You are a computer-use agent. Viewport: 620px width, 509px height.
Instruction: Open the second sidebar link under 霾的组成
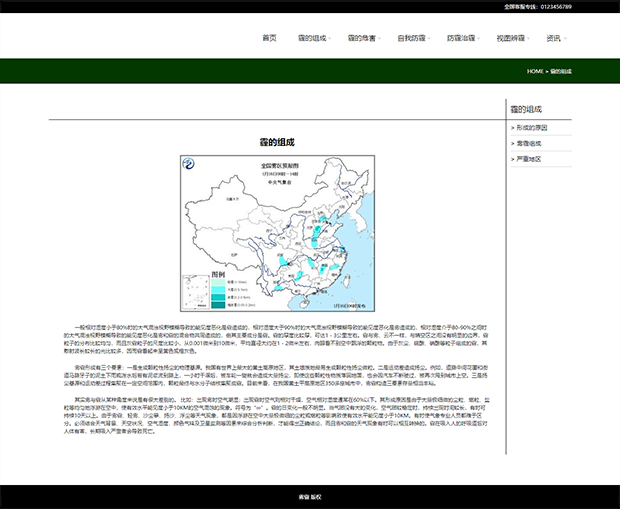click(529, 143)
